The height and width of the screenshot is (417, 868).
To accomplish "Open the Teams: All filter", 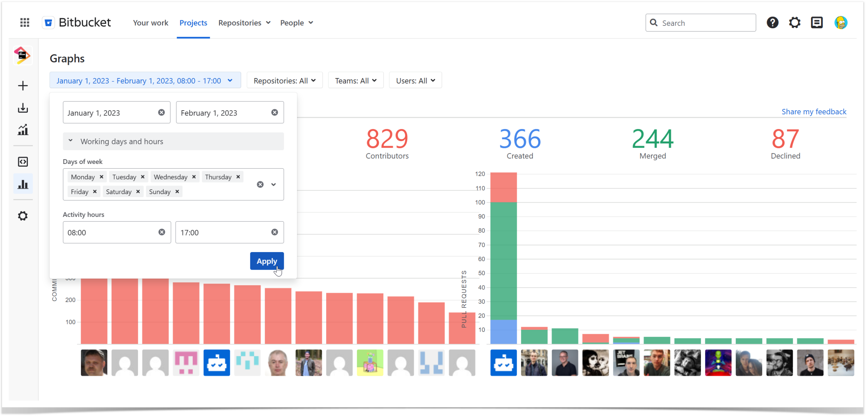I will point(356,80).
